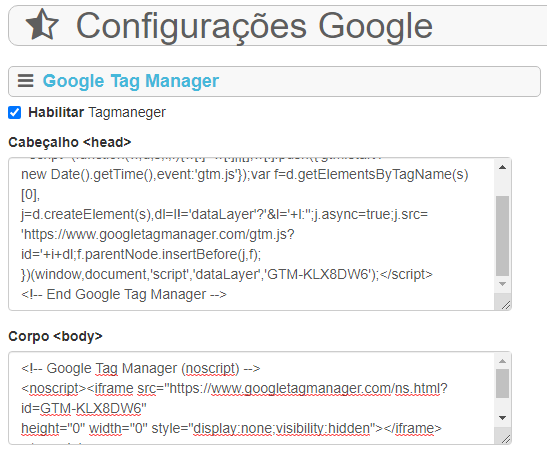Click the End Google Tag Manager comment line

click(x=124, y=294)
